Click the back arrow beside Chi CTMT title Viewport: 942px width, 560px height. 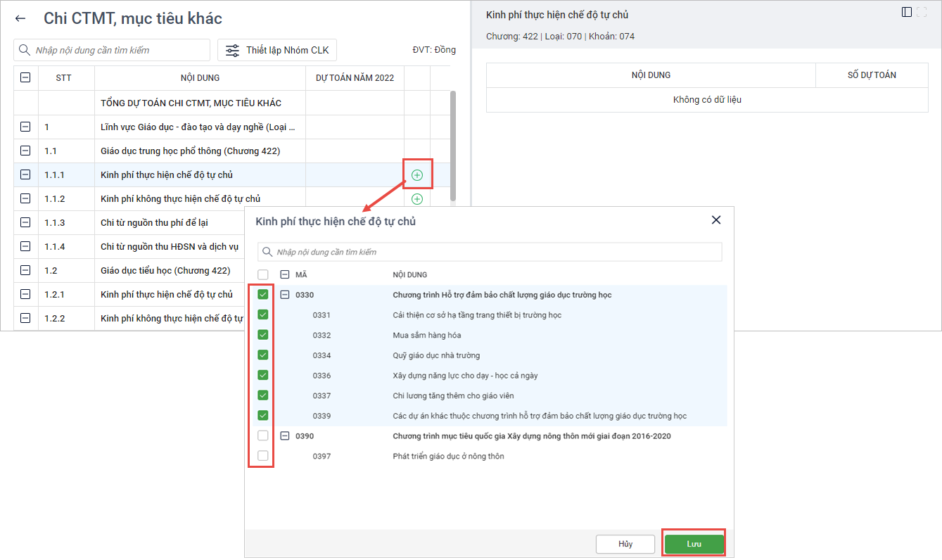pos(20,19)
